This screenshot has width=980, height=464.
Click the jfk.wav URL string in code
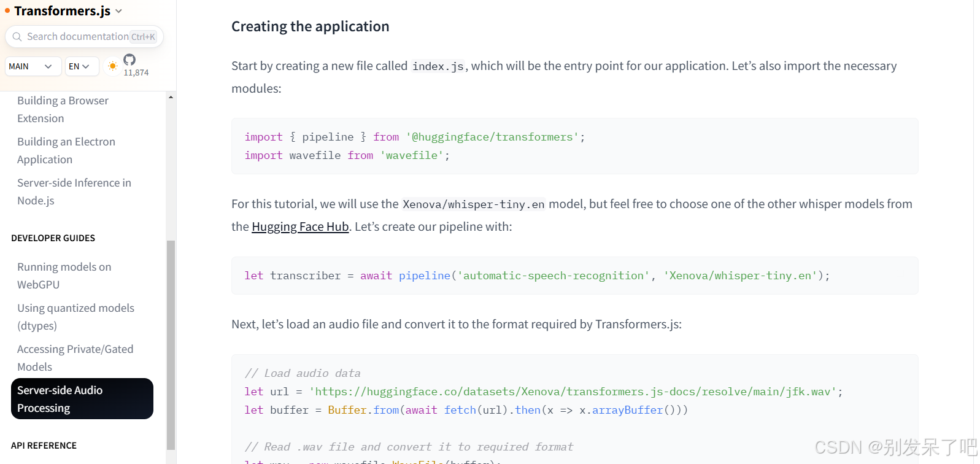click(573, 392)
